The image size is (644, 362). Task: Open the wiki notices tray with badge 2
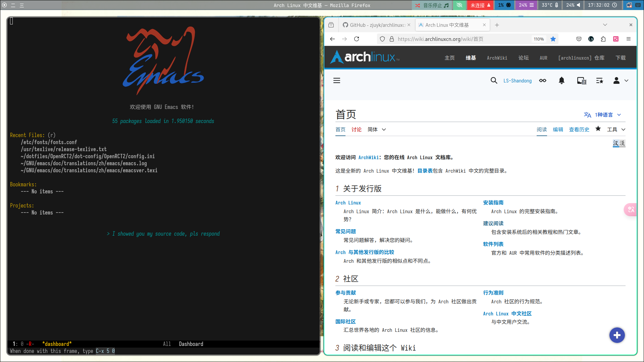581,80
